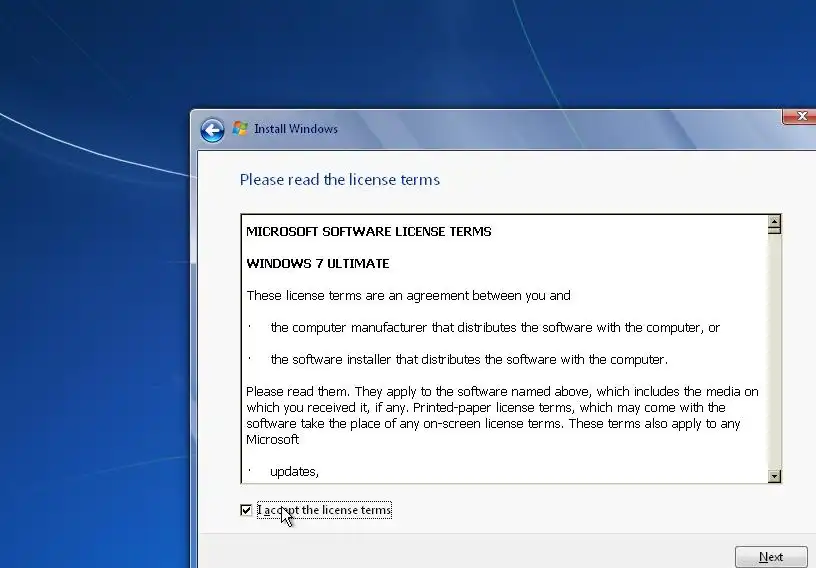The width and height of the screenshot is (816, 568).
Task: Click the 'Install Windows' title text
Action: click(296, 129)
